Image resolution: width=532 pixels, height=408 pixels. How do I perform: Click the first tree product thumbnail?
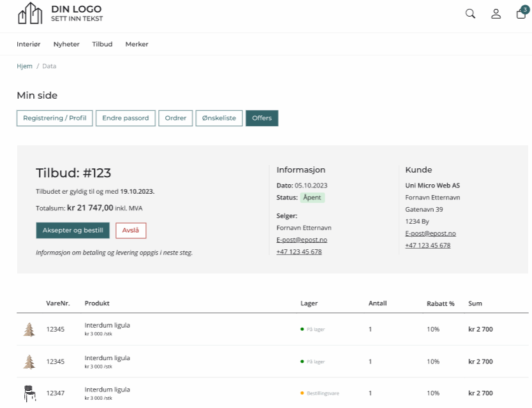(x=29, y=330)
